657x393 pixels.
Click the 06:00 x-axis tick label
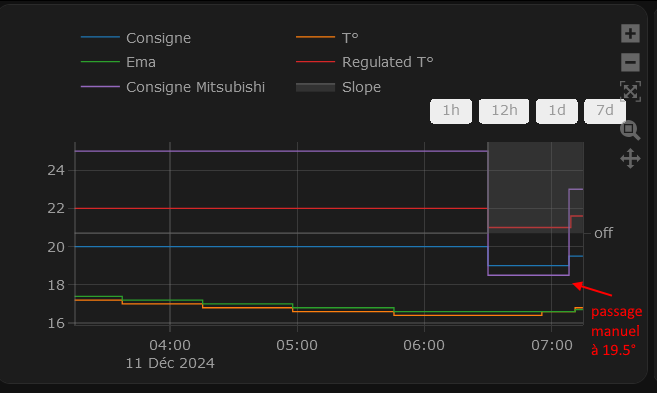click(424, 345)
